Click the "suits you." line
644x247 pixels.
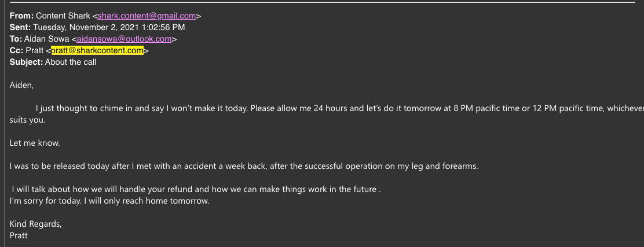pos(28,120)
